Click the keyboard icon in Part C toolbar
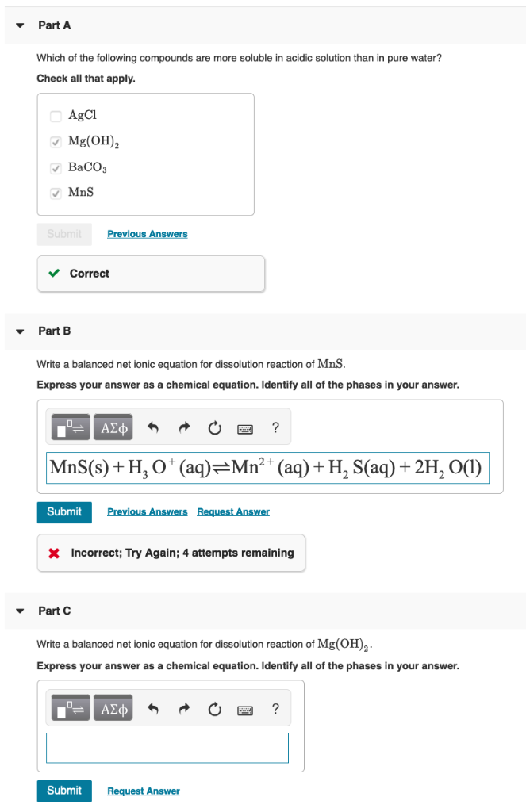526x812 pixels. pos(244,707)
